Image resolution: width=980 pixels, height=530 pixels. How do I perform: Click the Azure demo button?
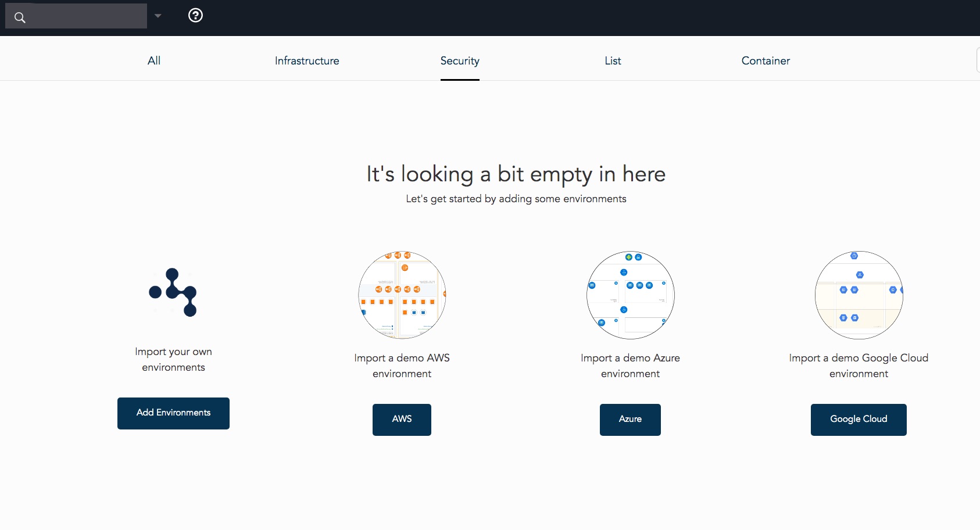630,420
